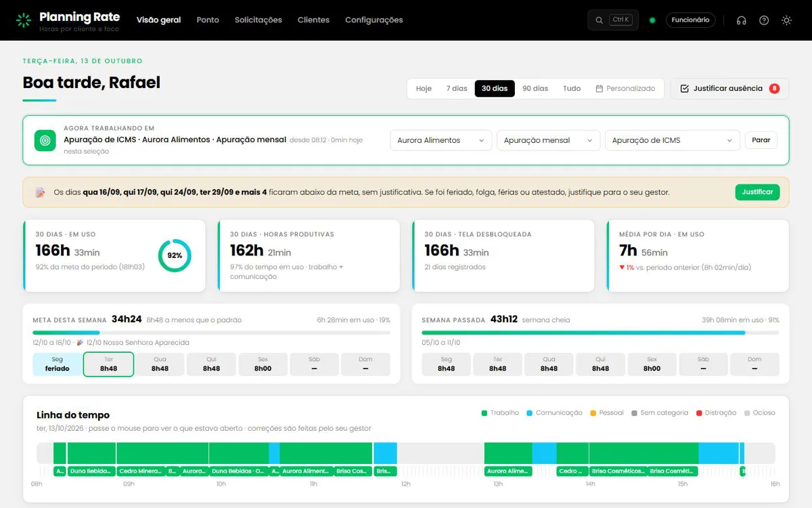The height and width of the screenshot is (508, 812).
Task: Click the Parar button
Action: (x=761, y=140)
